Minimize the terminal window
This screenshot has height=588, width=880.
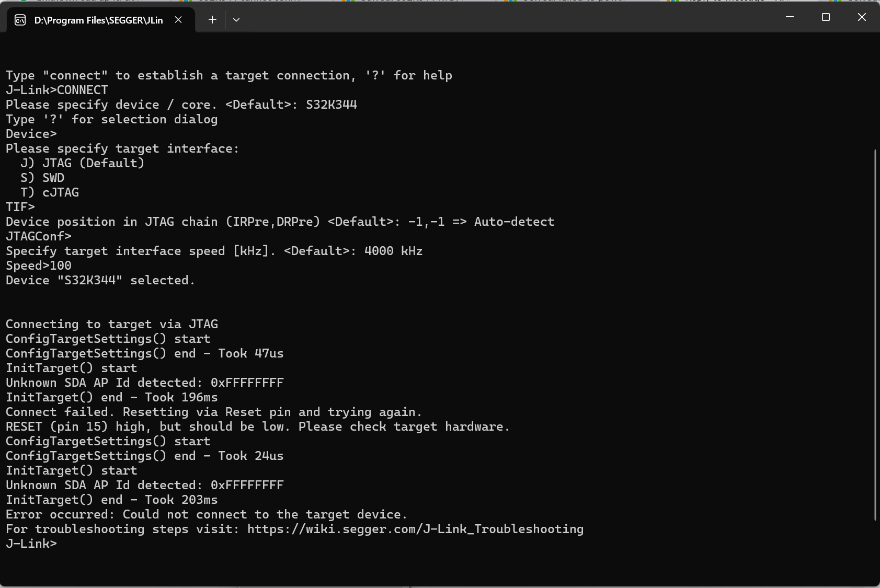(x=789, y=17)
